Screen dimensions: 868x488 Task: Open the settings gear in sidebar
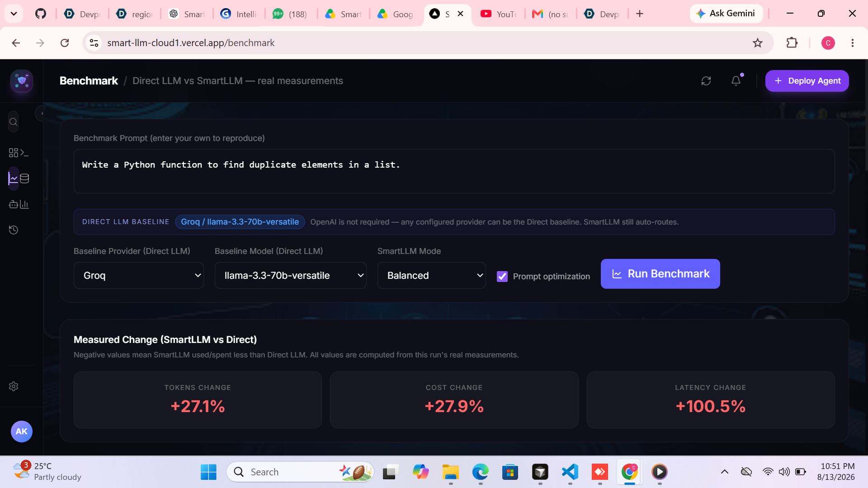[x=14, y=386]
